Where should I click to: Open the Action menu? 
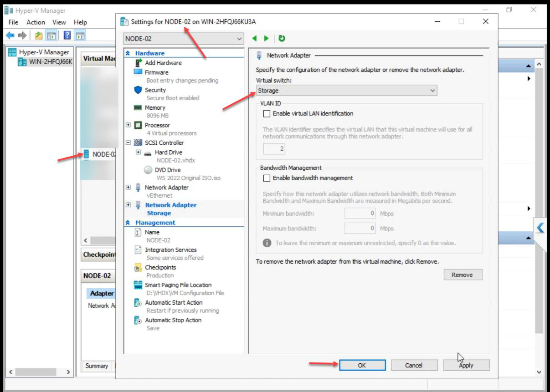pyautogui.click(x=36, y=22)
